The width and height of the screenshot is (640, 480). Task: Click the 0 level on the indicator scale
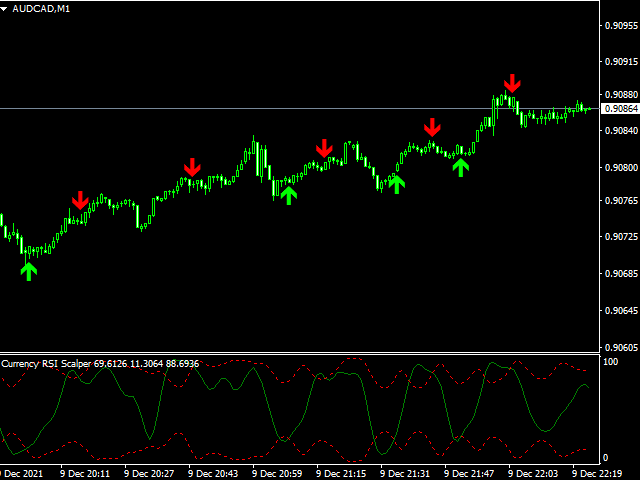[x=606, y=457]
